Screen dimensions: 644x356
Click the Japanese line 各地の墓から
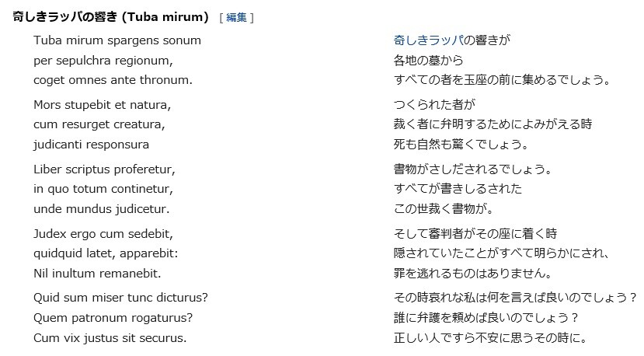(429, 60)
